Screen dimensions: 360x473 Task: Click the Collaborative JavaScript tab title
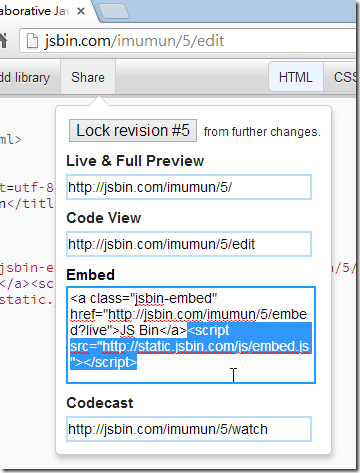click(x=34, y=11)
